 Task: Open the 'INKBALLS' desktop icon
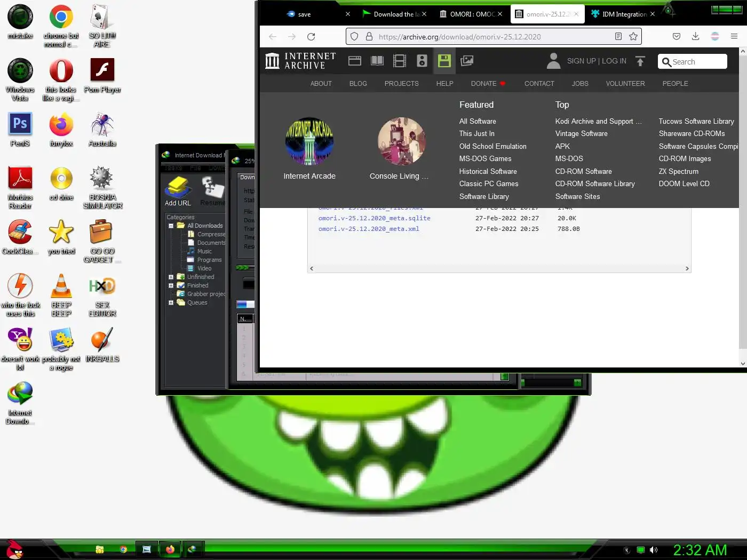pos(102,345)
